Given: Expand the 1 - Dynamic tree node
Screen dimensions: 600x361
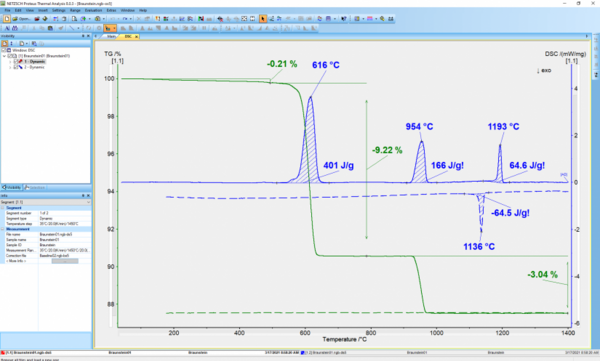Looking at the screenshot, I should point(10,61).
